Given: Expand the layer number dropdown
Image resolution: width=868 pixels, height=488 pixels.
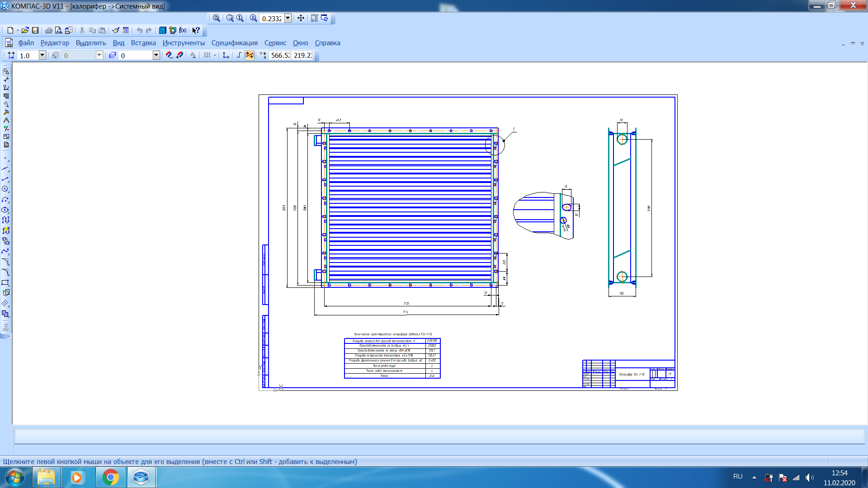Looking at the screenshot, I should pos(156,55).
